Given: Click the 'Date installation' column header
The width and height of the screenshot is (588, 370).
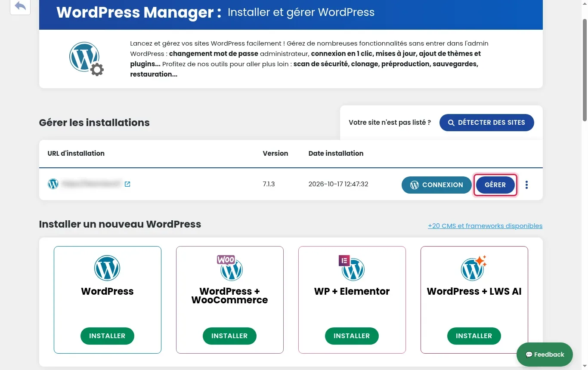Looking at the screenshot, I should coord(336,153).
